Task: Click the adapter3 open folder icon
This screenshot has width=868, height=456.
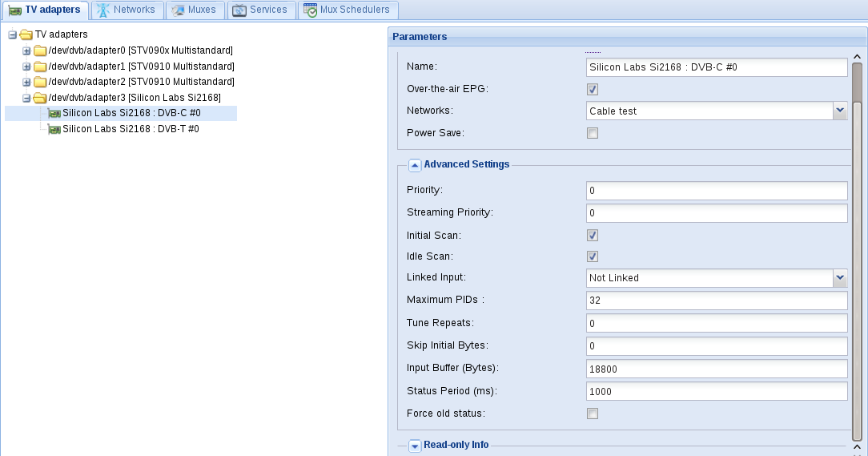Action: pos(40,98)
